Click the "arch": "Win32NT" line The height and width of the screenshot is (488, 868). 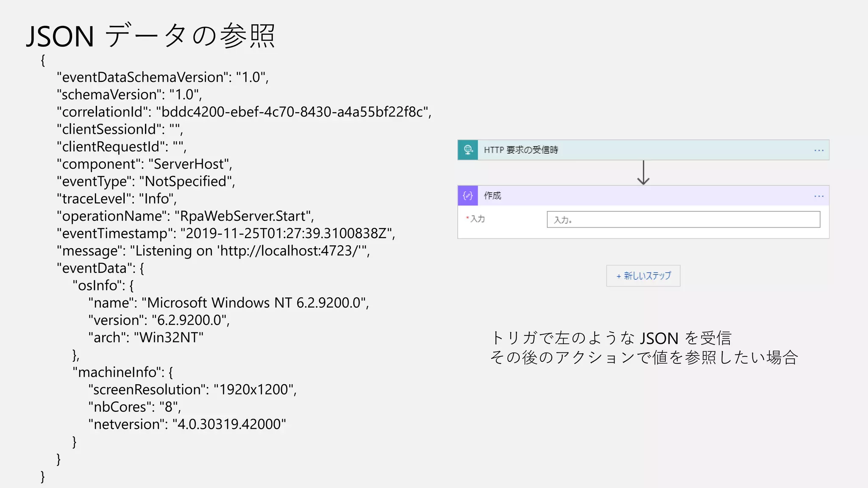146,338
